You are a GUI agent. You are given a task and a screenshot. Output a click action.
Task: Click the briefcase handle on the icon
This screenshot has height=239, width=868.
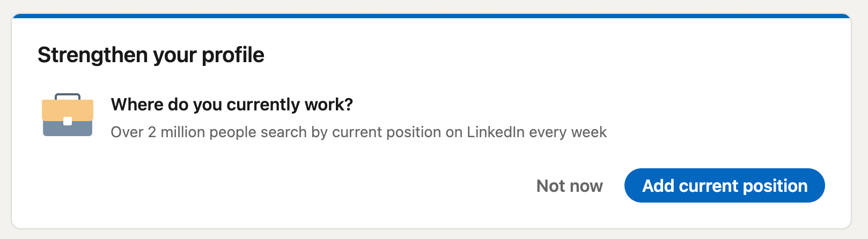(x=68, y=96)
